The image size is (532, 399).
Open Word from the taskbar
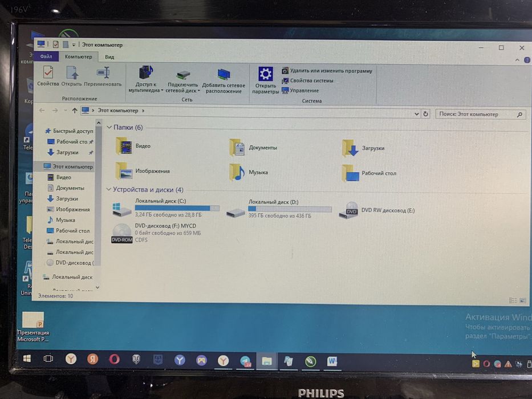(x=332, y=361)
